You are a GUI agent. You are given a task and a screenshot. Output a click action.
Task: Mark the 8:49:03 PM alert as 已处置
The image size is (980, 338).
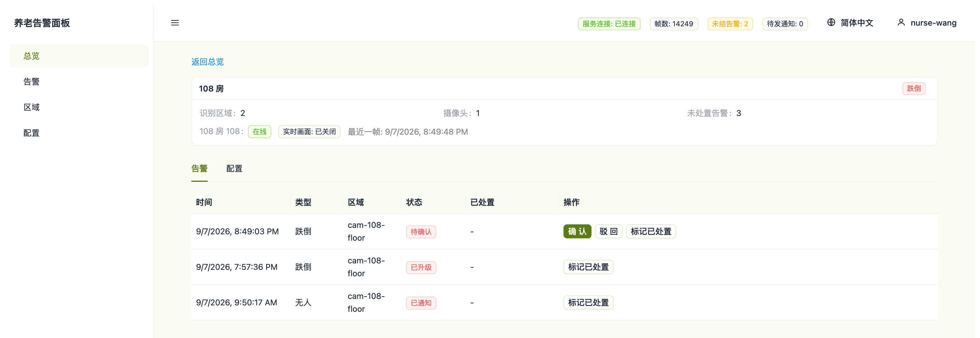[x=650, y=231]
